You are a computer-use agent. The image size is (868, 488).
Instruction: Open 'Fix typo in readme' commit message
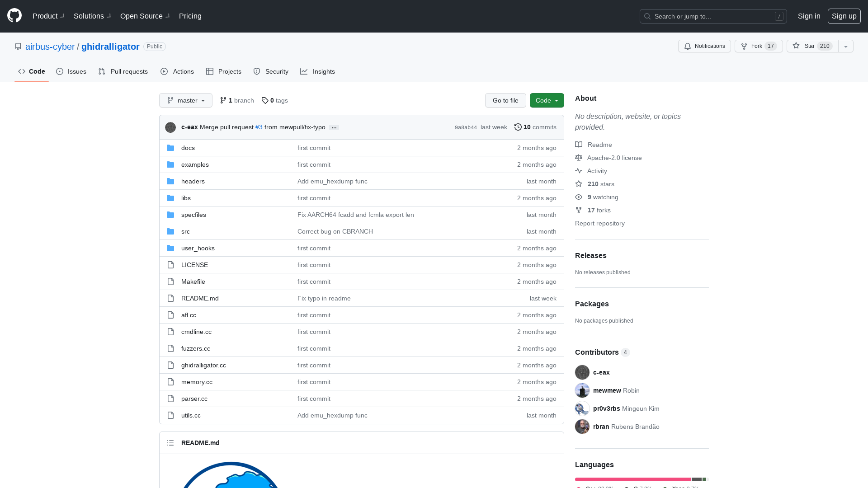(324, 298)
